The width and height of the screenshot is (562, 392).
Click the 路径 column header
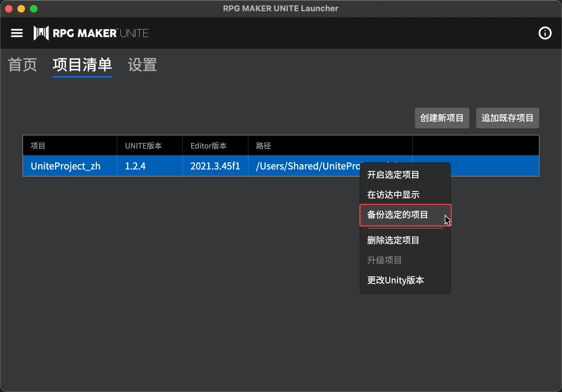[330, 146]
